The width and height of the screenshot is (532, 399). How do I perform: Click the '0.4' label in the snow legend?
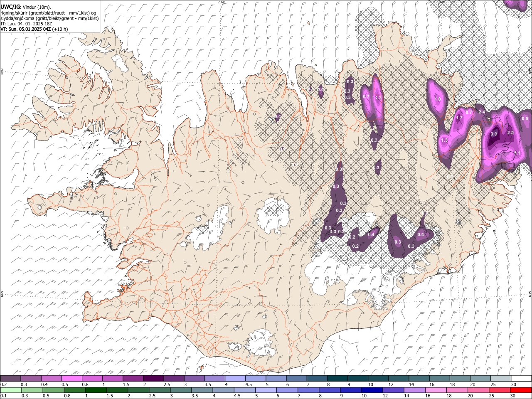tap(44, 384)
